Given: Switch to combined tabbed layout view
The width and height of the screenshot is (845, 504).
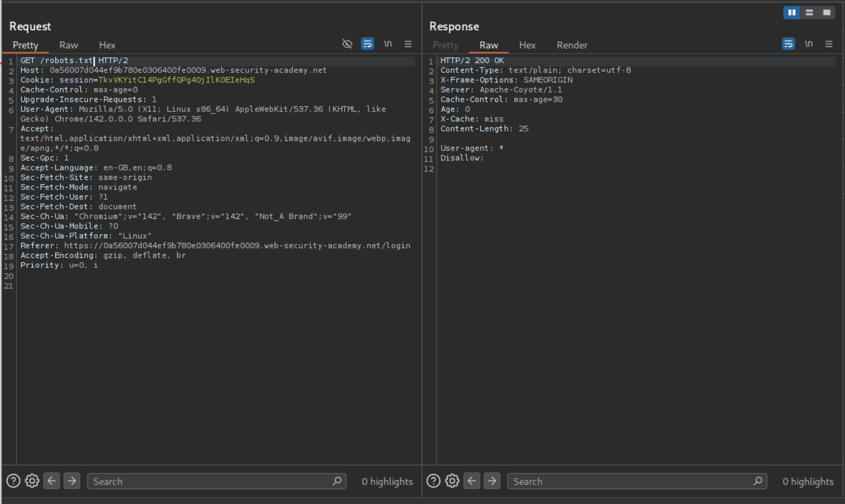Looking at the screenshot, I should (827, 12).
